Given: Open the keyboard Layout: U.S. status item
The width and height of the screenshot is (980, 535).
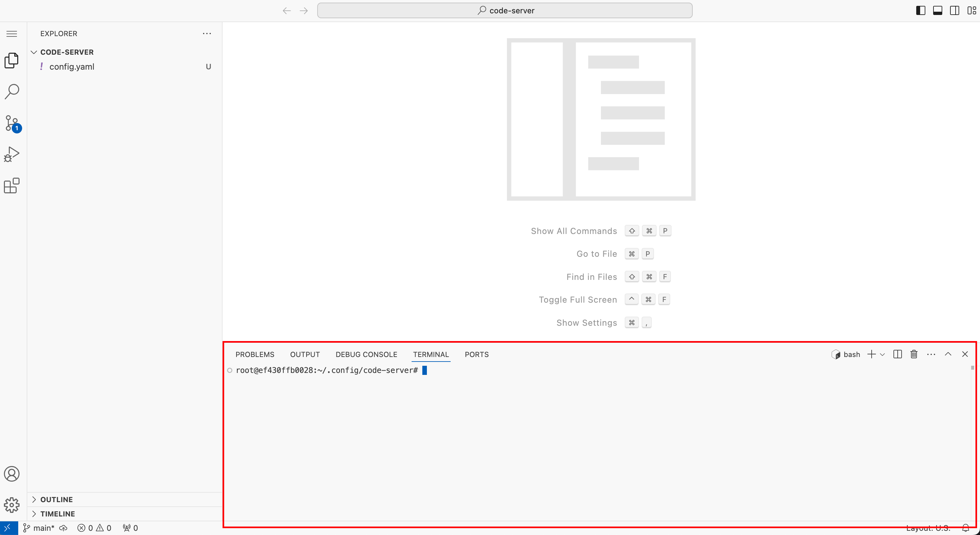Looking at the screenshot, I should 928,528.
